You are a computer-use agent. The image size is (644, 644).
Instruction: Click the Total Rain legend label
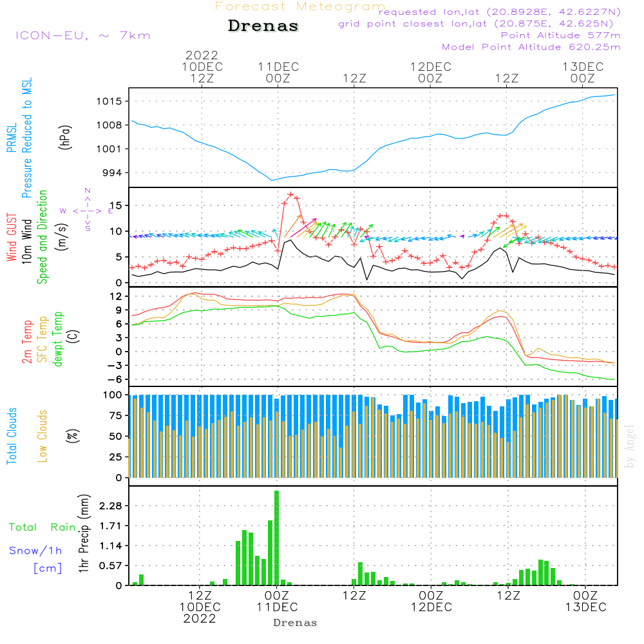(x=43, y=527)
